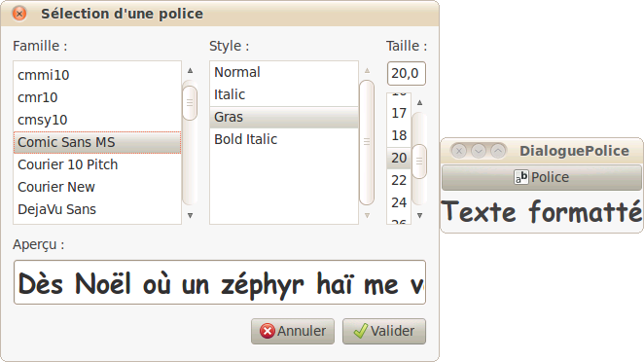
Task: Click the Texte formatté label
Action: click(x=542, y=211)
